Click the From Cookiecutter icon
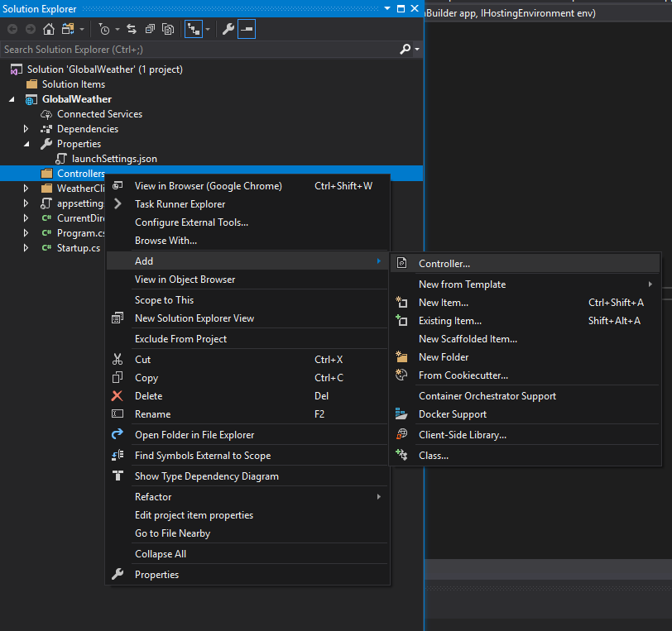Screen dimensions: 672x631 (x=401, y=375)
